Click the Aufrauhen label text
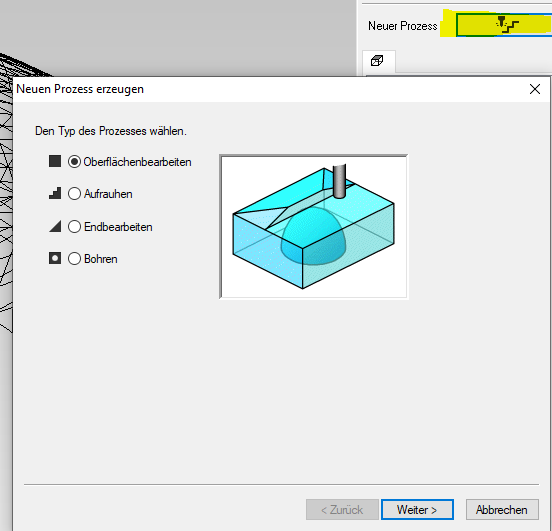 [x=108, y=194]
